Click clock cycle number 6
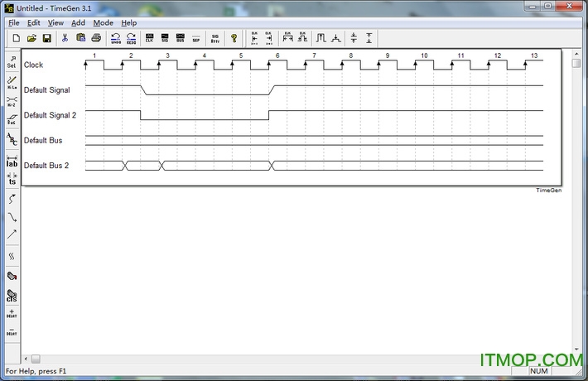The image size is (588, 381). 277,55
